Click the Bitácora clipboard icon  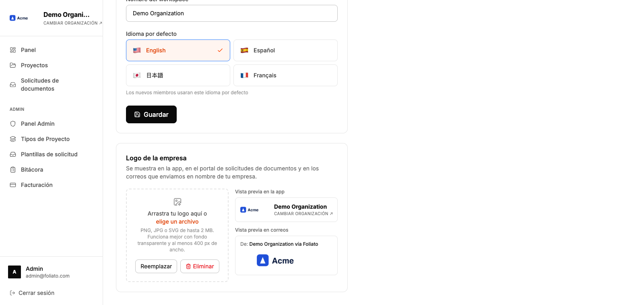(x=13, y=170)
